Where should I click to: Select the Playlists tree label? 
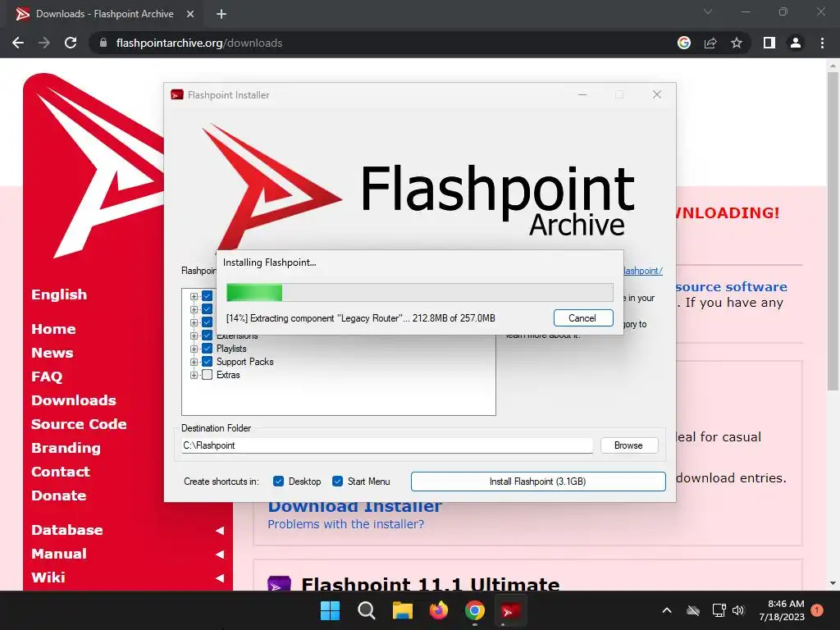[231, 349]
